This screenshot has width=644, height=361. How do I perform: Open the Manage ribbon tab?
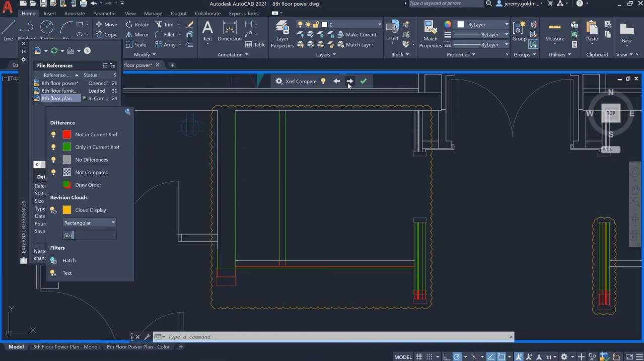[153, 14]
